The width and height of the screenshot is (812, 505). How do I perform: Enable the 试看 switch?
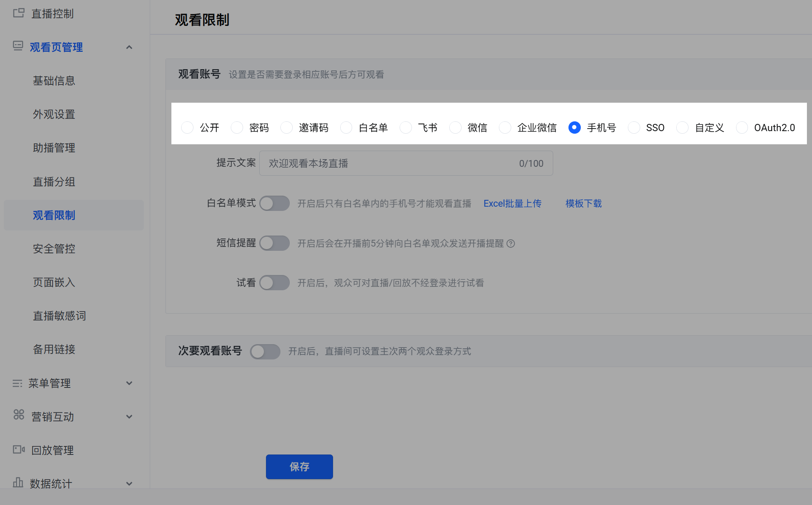tap(274, 283)
